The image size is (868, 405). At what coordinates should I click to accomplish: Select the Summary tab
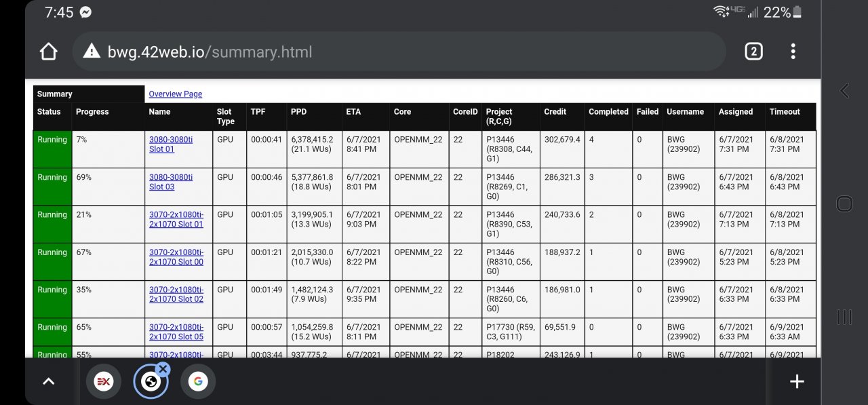click(55, 94)
